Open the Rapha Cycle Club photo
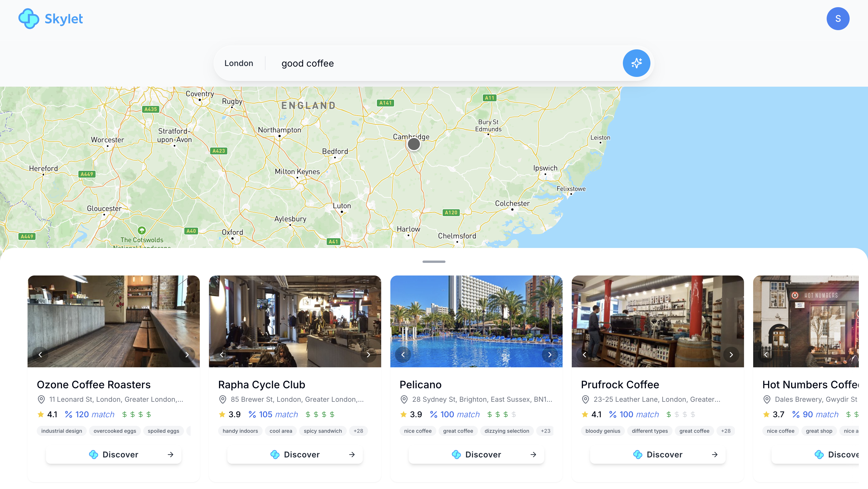The width and height of the screenshot is (868, 489). tap(295, 321)
